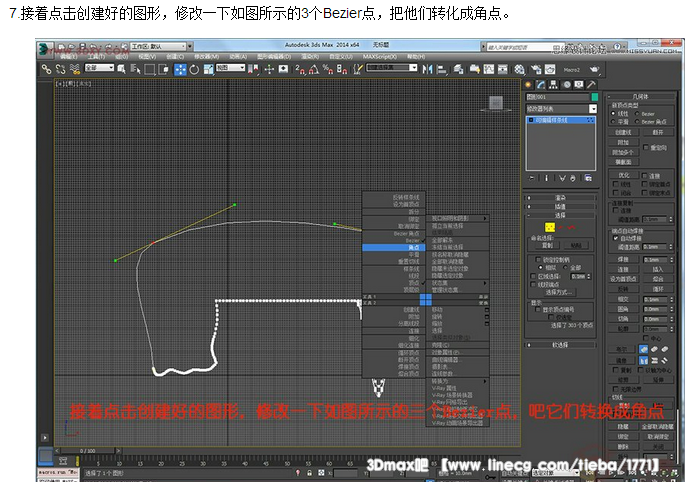Click the yellow Vertex sub-object icon

[550, 227]
